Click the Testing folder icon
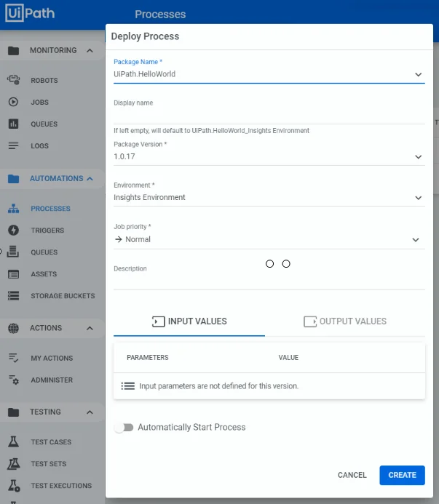 coord(13,412)
